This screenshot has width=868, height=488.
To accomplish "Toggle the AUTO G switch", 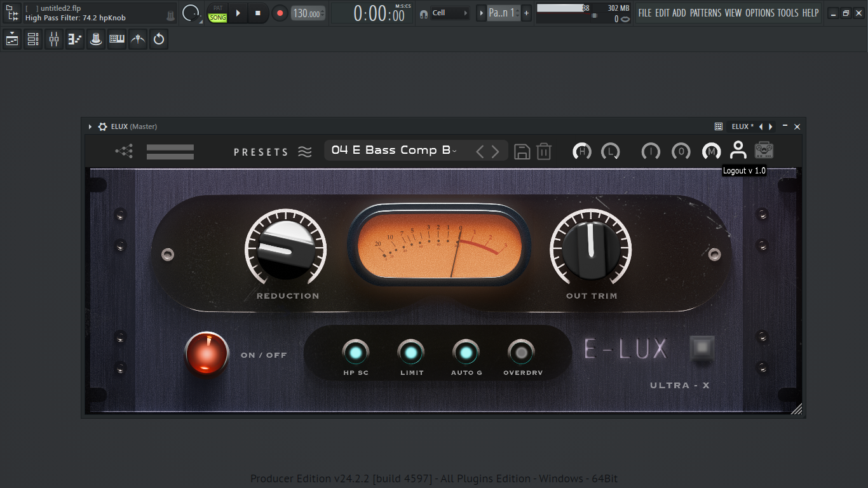I will pos(466,352).
